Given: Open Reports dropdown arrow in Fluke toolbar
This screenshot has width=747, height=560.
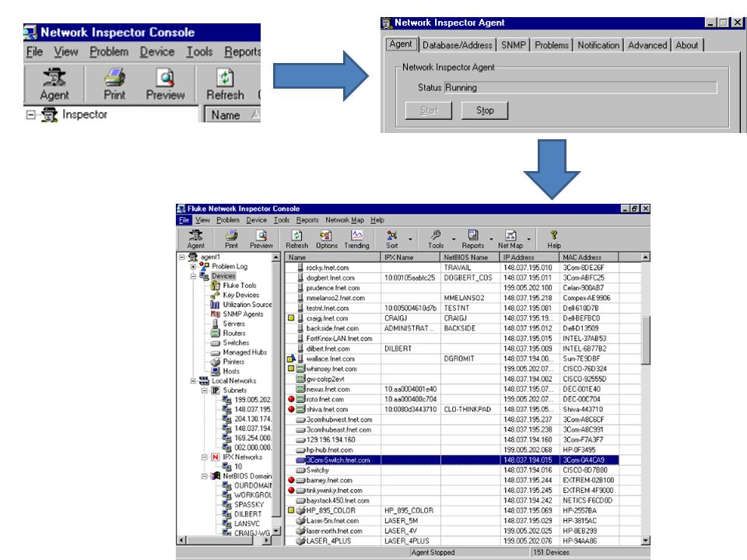Looking at the screenshot, I should click(x=491, y=240).
